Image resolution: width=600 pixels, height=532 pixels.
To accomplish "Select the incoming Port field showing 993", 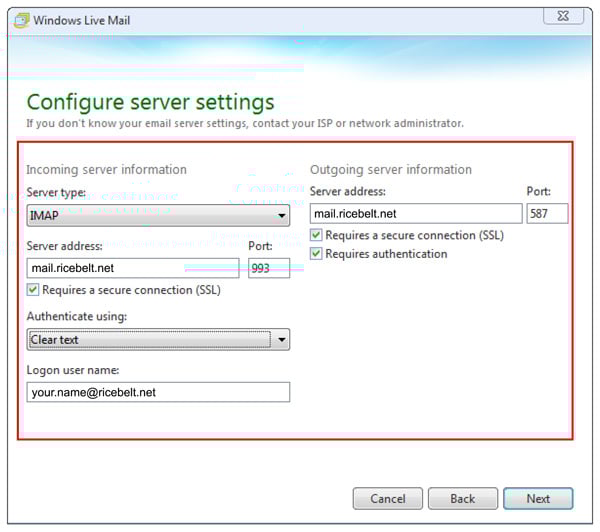I will coord(268,269).
